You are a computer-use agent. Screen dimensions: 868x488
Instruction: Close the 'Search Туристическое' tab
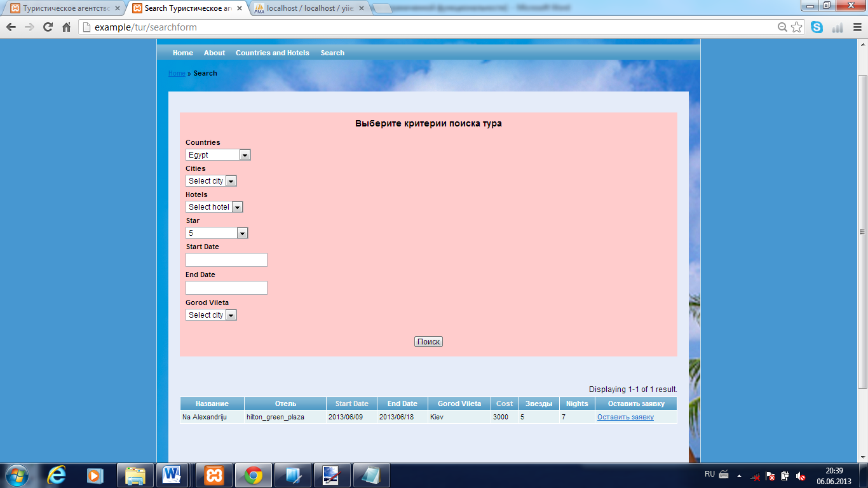(239, 8)
